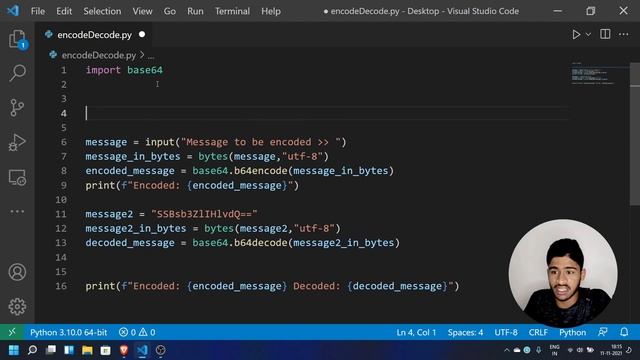Open the feedback icon in status bar
The width and height of the screenshot is (640, 360).
pyautogui.click(x=603, y=332)
